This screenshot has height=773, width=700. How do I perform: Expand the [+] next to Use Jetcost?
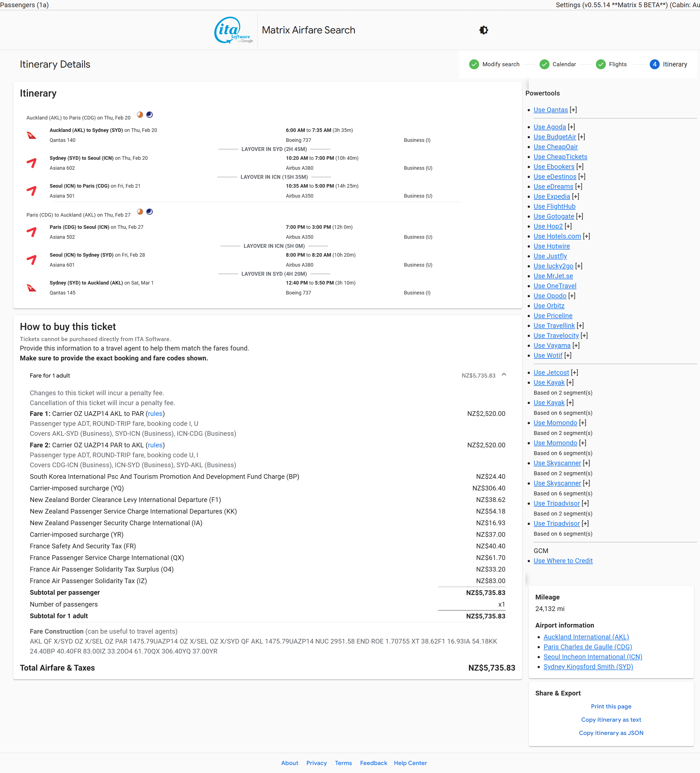coord(574,373)
